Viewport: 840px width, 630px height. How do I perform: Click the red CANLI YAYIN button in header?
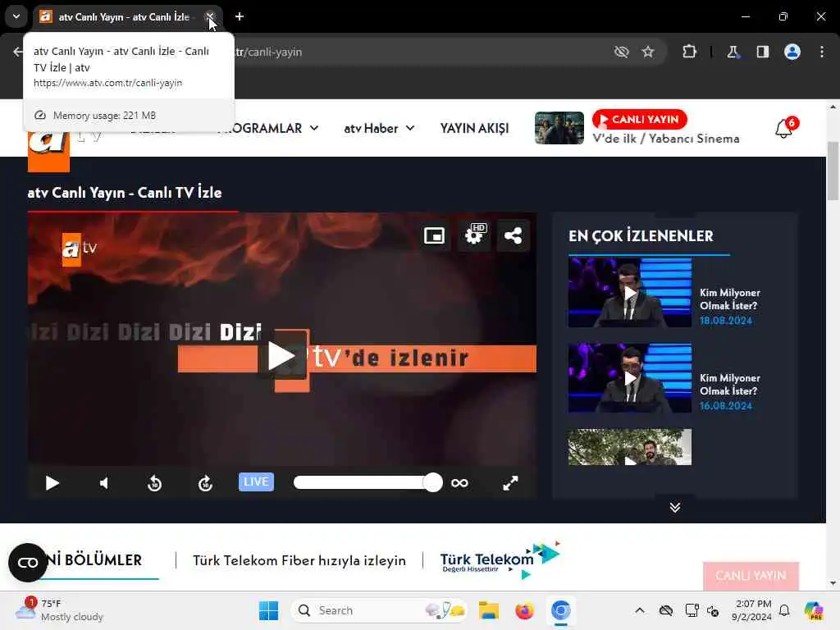639,119
